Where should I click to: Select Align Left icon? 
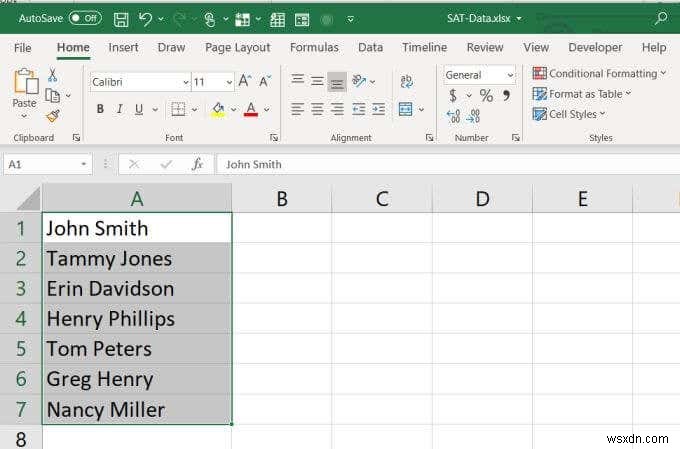click(298, 109)
